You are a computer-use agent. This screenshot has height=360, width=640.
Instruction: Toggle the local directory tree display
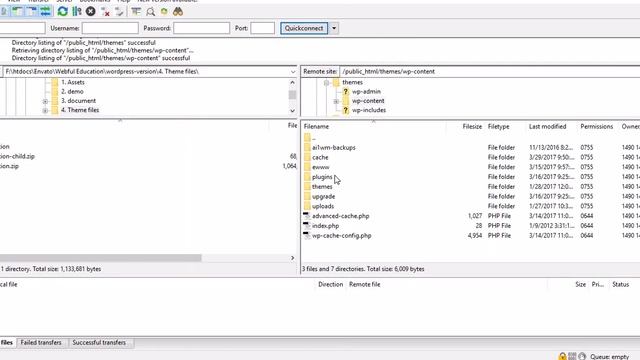18,11
